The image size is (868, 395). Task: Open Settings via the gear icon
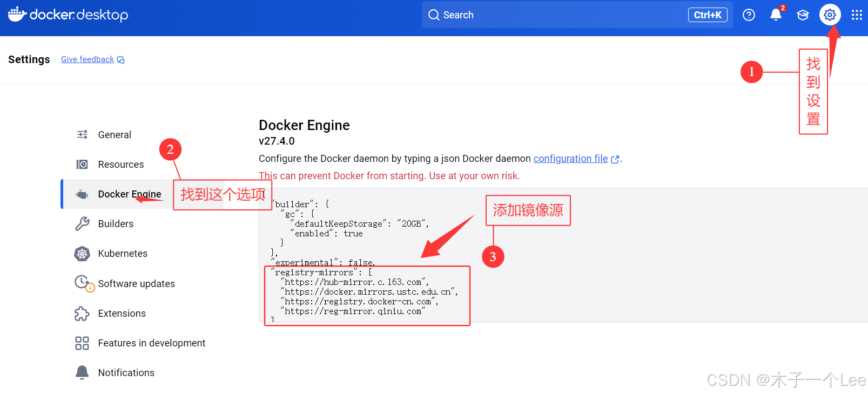830,15
